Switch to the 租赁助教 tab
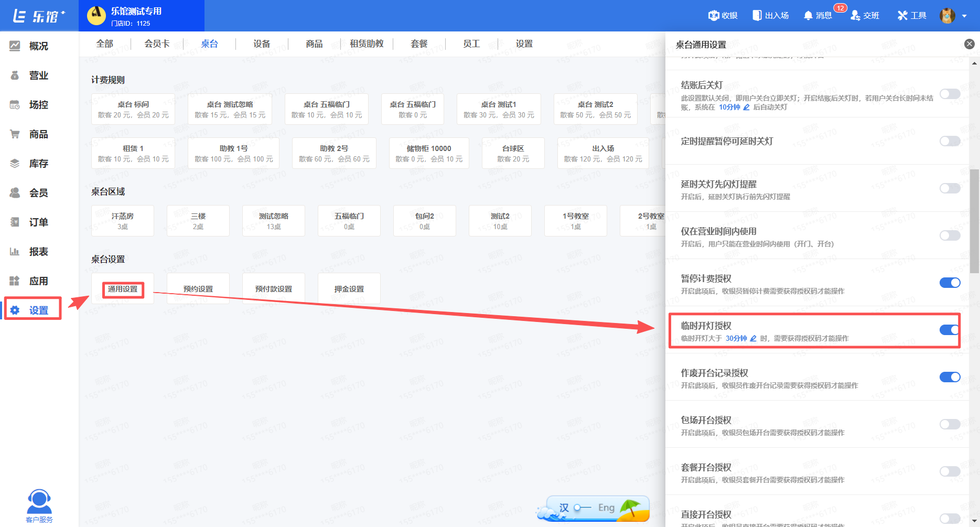 tap(367, 44)
